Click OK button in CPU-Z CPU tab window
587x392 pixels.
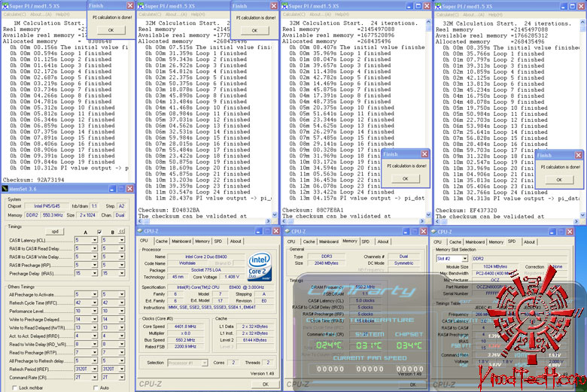(x=265, y=384)
